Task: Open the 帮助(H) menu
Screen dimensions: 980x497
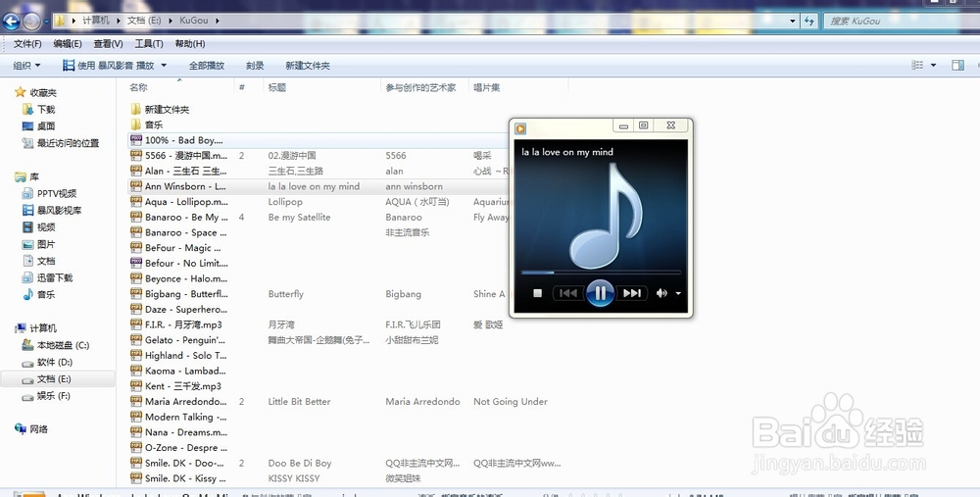Action: pyautogui.click(x=190, y=44)
